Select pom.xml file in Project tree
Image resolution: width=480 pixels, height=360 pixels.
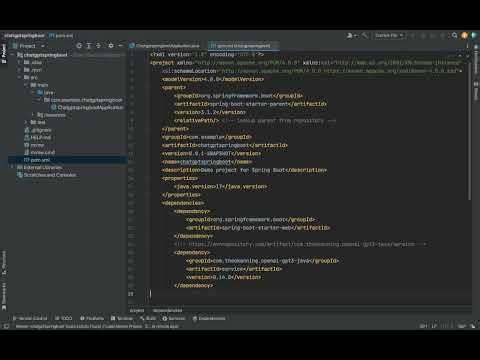coord(37,160)
